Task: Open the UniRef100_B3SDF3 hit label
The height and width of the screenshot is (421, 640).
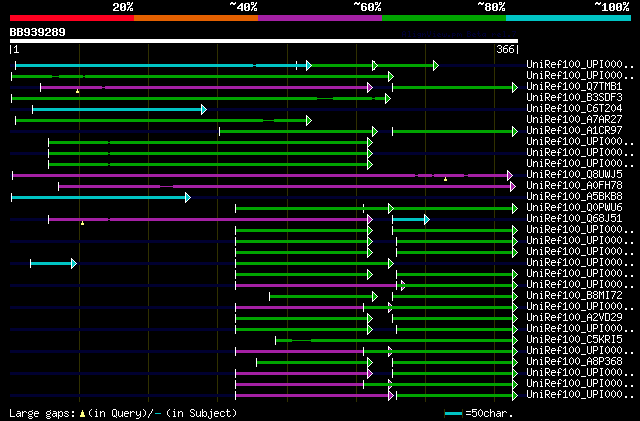Action: pos(574,97)
